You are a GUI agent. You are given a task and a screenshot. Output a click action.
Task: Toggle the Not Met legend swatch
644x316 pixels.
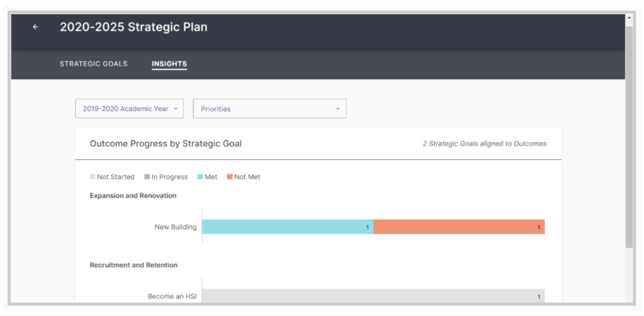229,177
